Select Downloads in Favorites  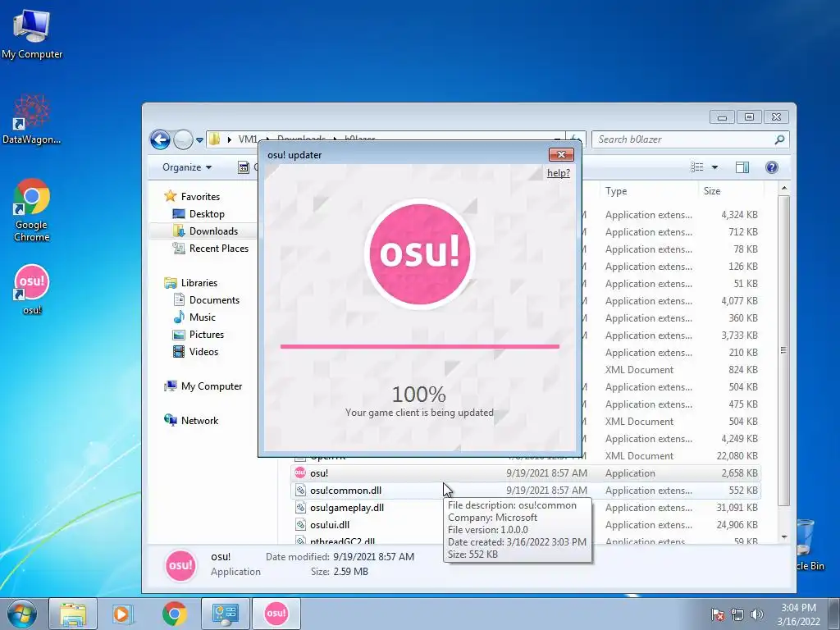[212, 231]
